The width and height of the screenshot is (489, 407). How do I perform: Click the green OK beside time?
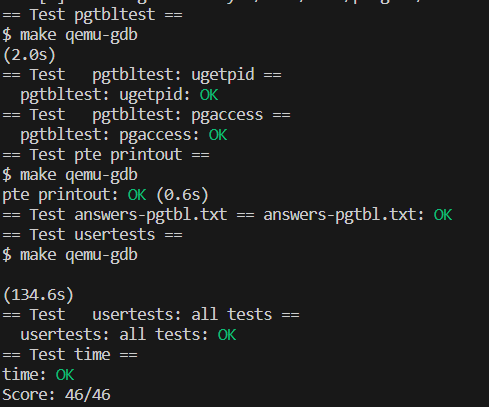(65, 375)
